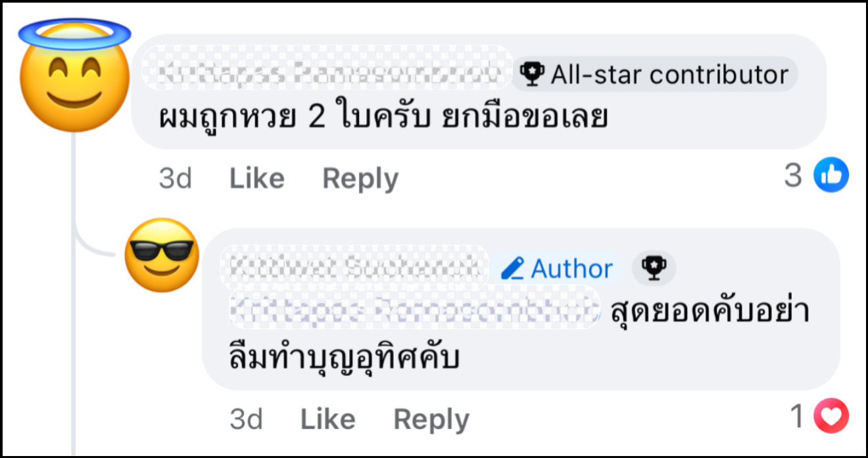Click the sunglasses emoji profile avatar
This screenshot has width=868, height=458.
[x=162, y=256]
